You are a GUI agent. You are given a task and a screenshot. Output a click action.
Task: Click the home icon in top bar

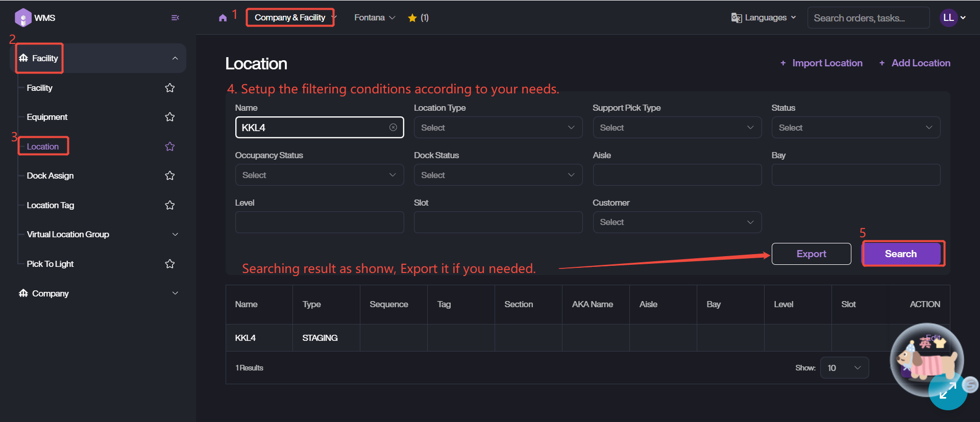click(223, 18)
